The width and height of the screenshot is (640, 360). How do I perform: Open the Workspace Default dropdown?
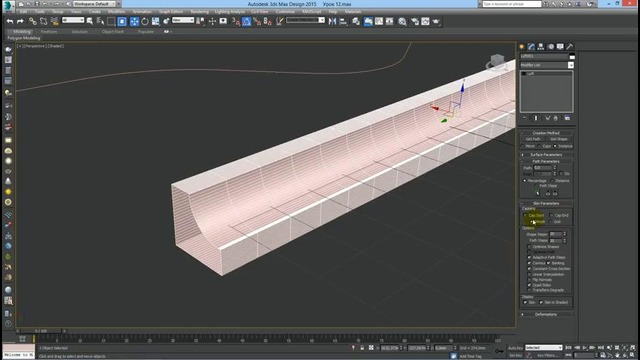click(x=94, y=4)
